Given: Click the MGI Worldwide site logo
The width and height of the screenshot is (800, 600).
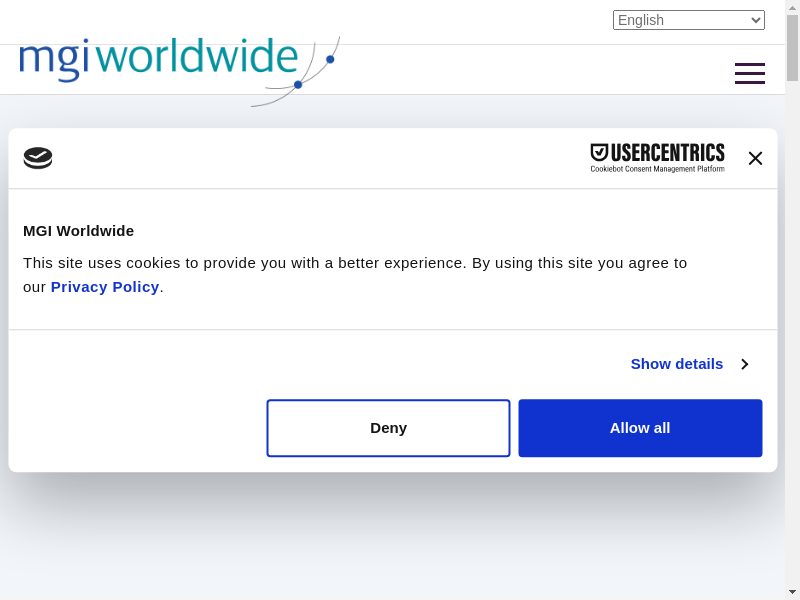Looking at the screenshot, I should click(x=159, y=58).
